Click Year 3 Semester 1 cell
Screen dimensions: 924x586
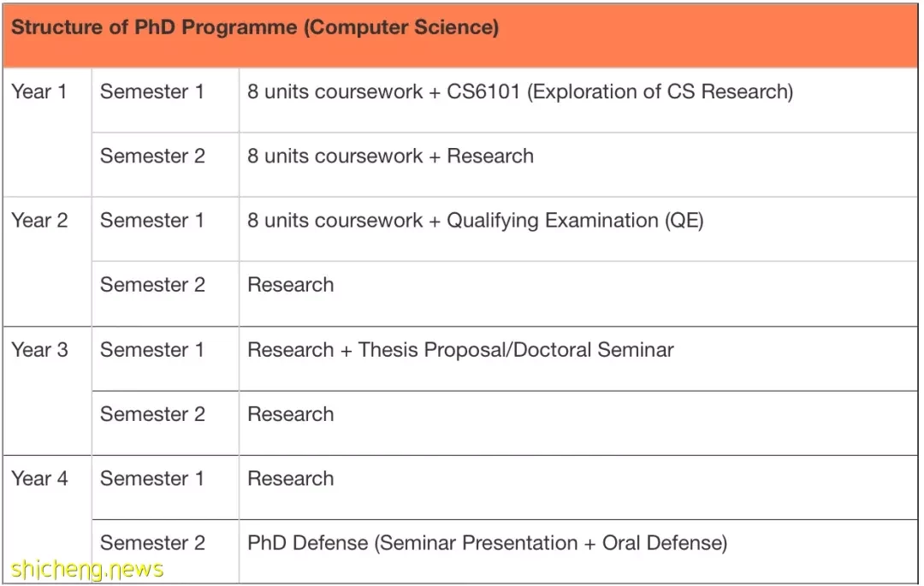tap(166, 358)
